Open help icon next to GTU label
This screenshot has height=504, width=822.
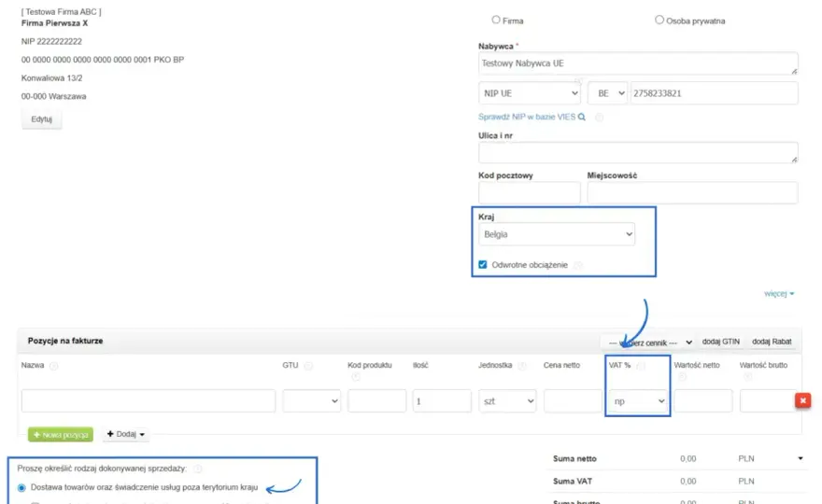[x=308, y=366]
